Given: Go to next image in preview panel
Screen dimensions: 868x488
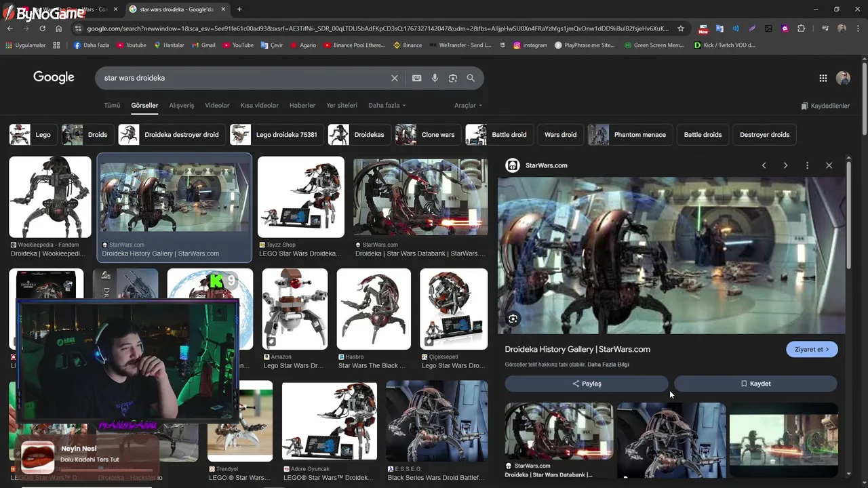Looking at the screenshot, I should click(x=786, y=165).
